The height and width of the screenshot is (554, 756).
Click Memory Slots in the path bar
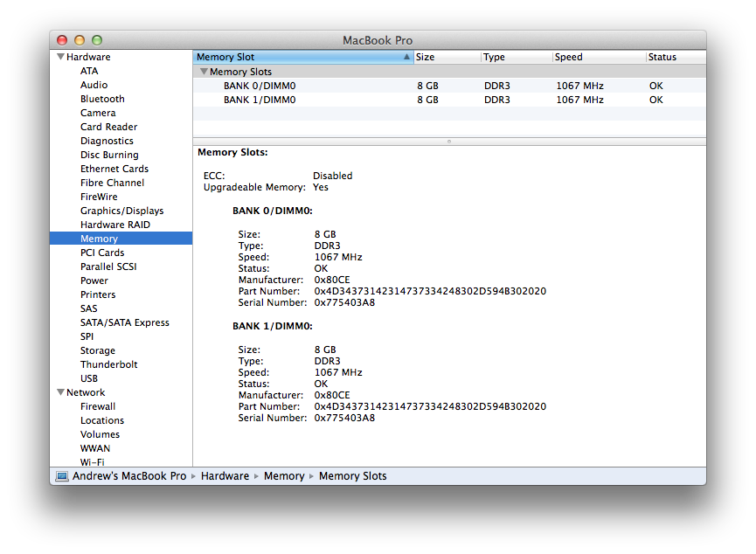[353, 476]
